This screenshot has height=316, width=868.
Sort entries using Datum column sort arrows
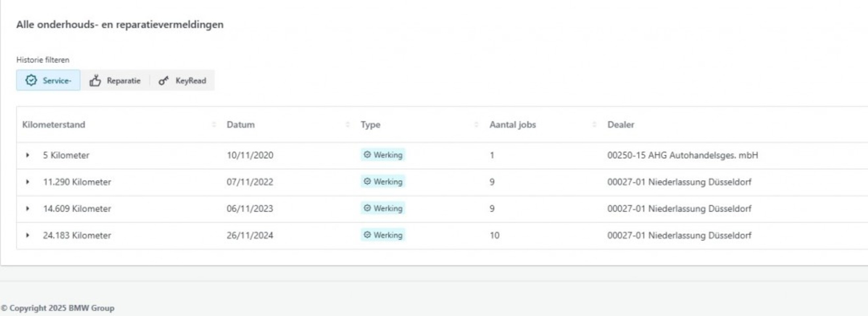(348, 125)
